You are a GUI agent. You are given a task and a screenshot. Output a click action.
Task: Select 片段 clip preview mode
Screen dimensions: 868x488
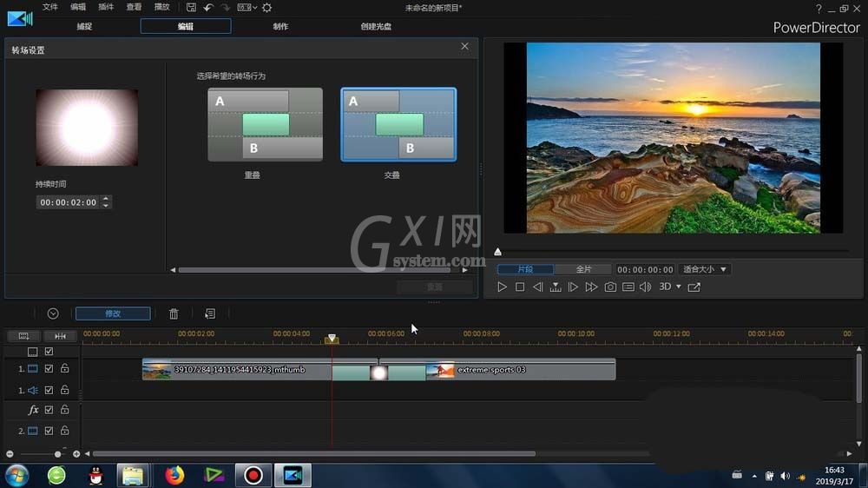pyautogui.click(x=525, y=269)
